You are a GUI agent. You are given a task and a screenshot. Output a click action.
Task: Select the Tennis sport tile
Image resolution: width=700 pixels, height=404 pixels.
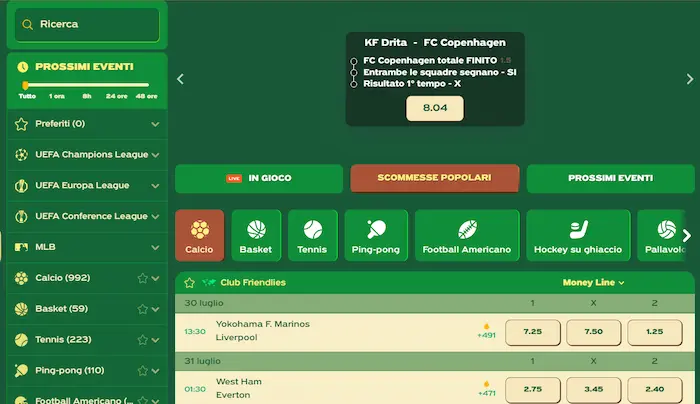[x=312, y=235]
